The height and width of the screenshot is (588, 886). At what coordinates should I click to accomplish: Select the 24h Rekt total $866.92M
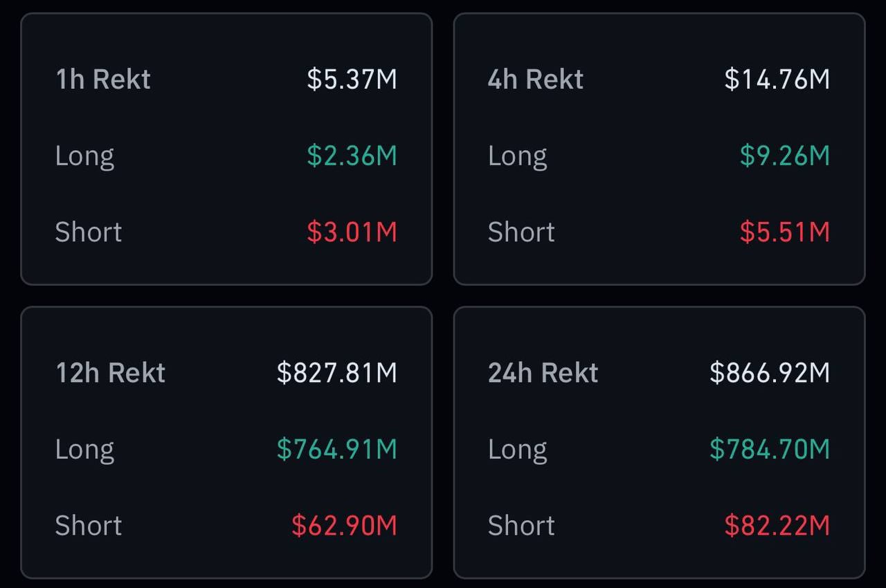(x=769, y=373)
